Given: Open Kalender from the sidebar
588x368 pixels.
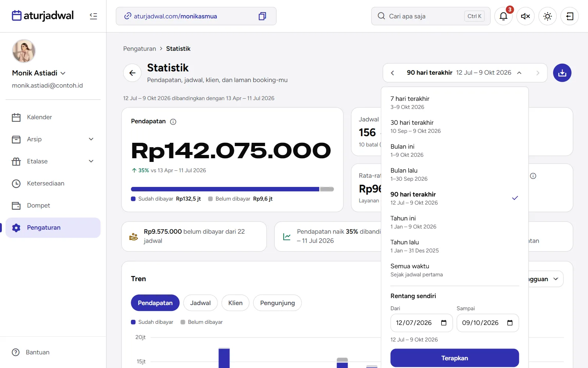Looking at the screenshot, I should (53, 117).
